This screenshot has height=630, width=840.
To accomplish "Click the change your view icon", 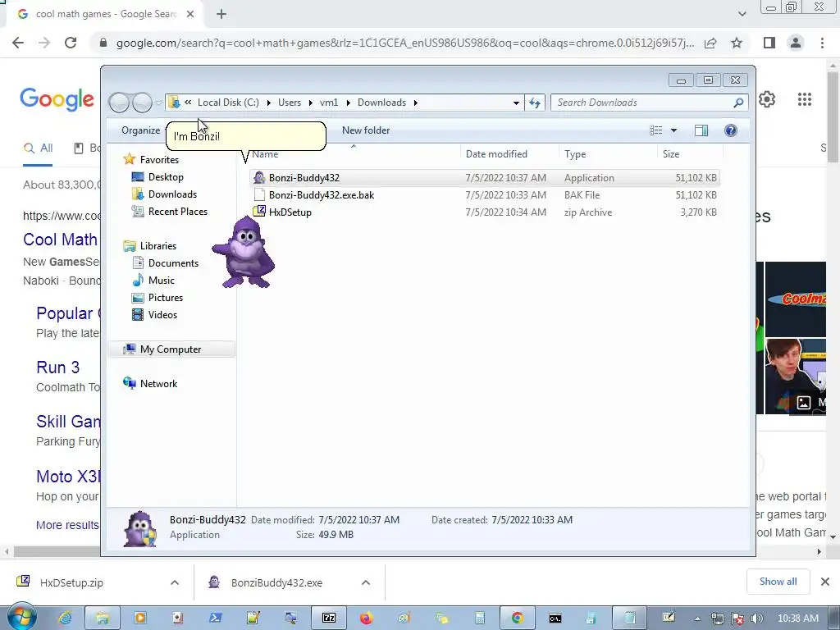I will click(655, 130).
